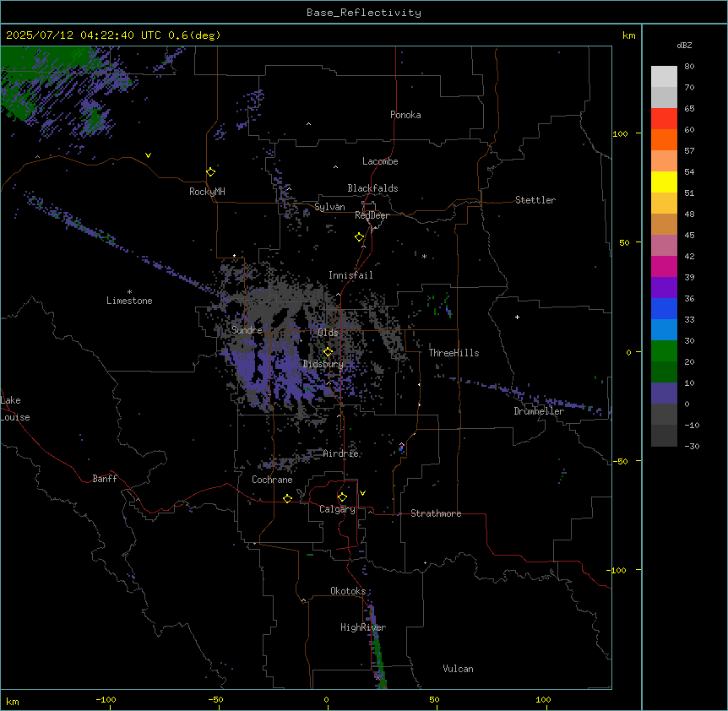The height and width of the screenshot is (711, 728).
Task: Click the Limestone label
Action: click(x=129, y=301)
